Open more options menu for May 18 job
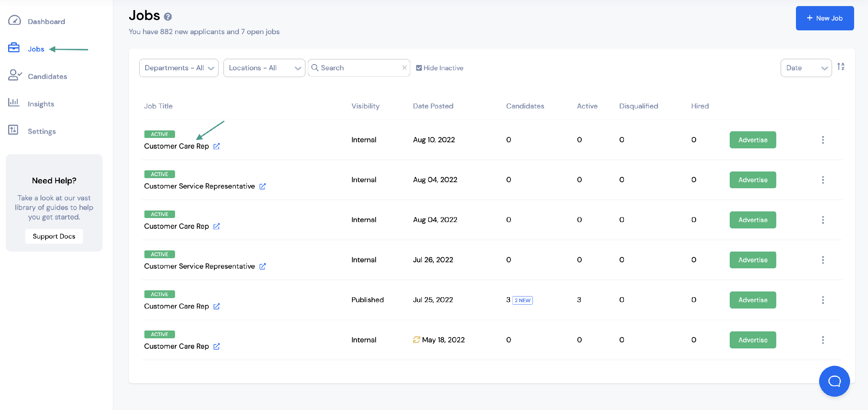The image size is (868, 410). [823, 340]
